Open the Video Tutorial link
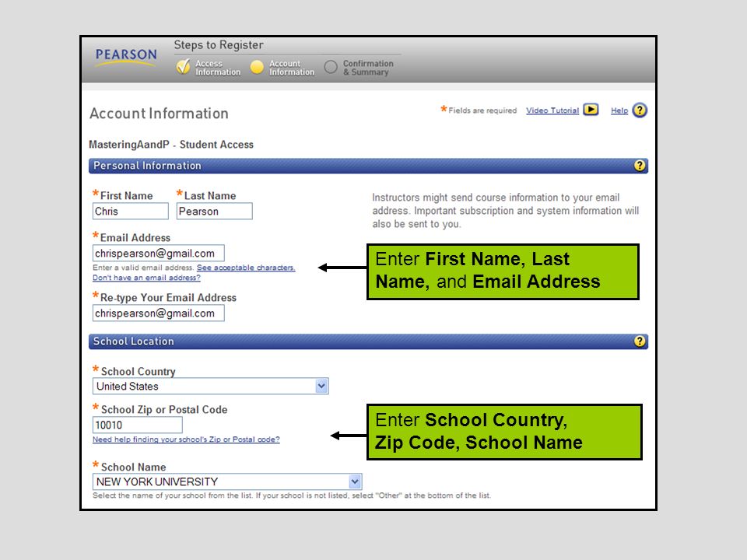The height and width of the screenshot is (560, 747). (552, 110)
